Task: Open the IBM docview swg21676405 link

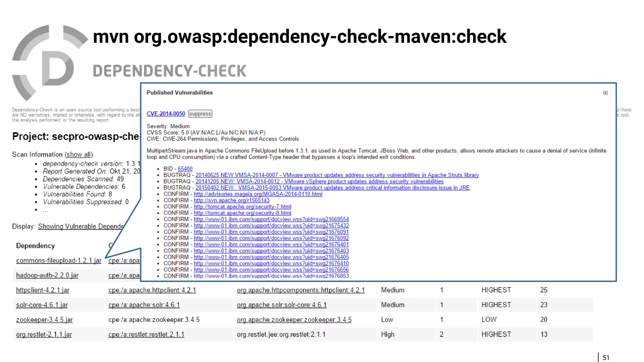Action: click(x=271, y=257)
